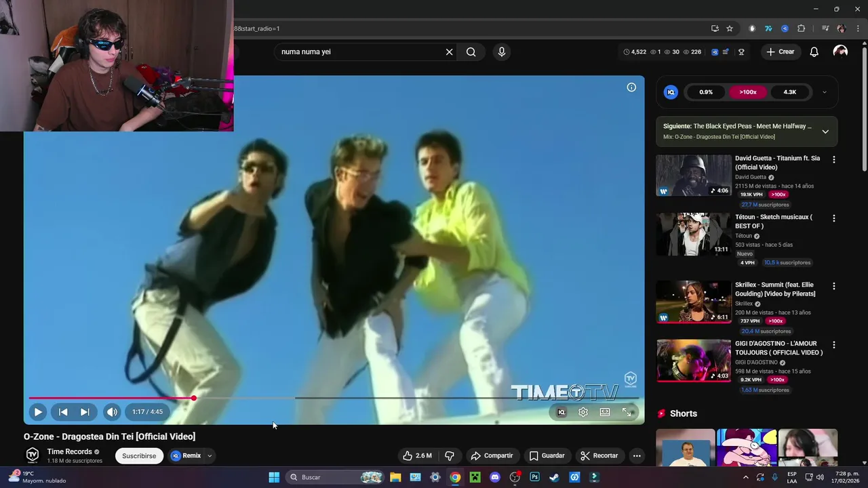
Task: Click the 7TV extension icon
Action: pos(768,28)
